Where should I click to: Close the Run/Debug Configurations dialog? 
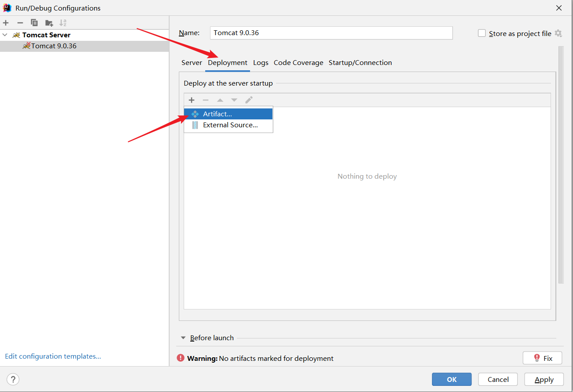coord(559,8)
